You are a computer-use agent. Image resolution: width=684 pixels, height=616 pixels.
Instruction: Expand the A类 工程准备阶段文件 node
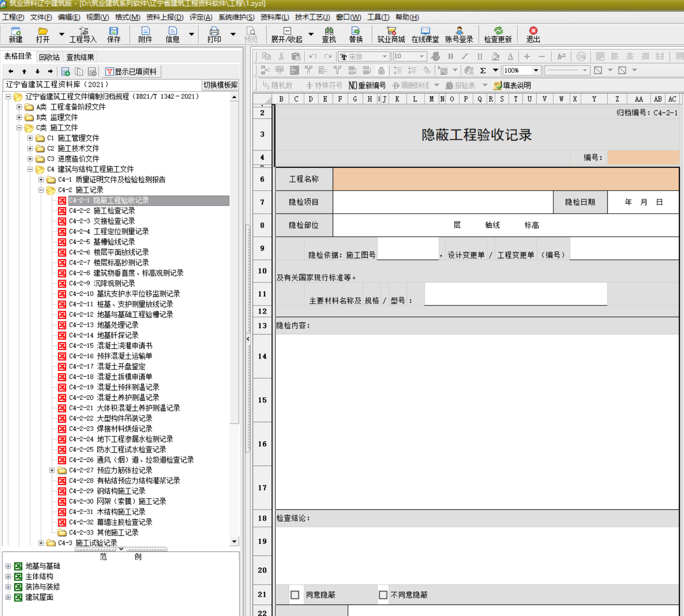[x=19, y=107]
